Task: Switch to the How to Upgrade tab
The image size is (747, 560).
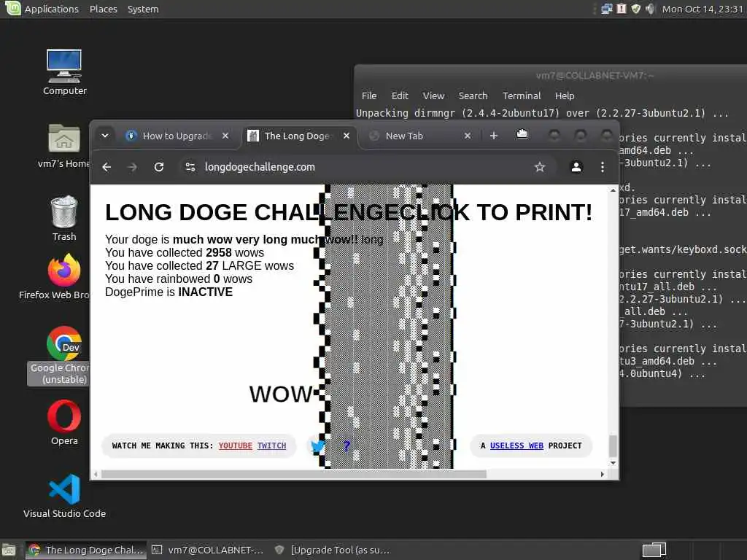Action: tap(177, 136)
